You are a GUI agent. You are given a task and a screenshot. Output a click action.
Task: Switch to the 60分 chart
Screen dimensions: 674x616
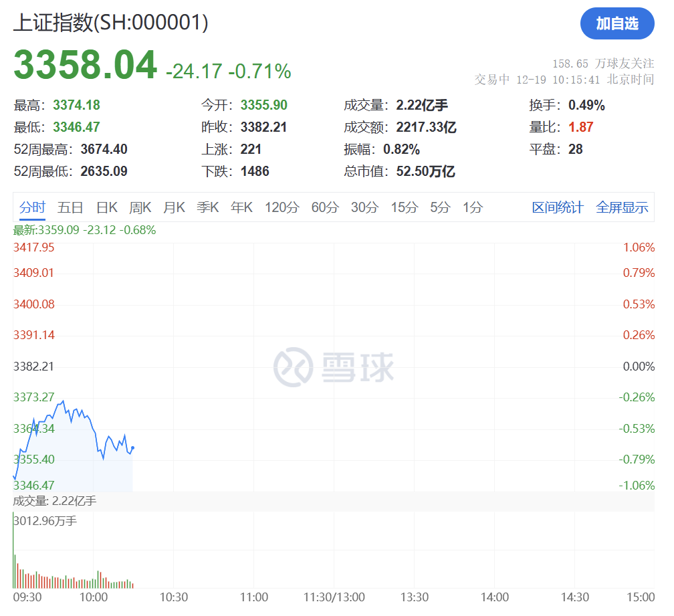(325, 207)
